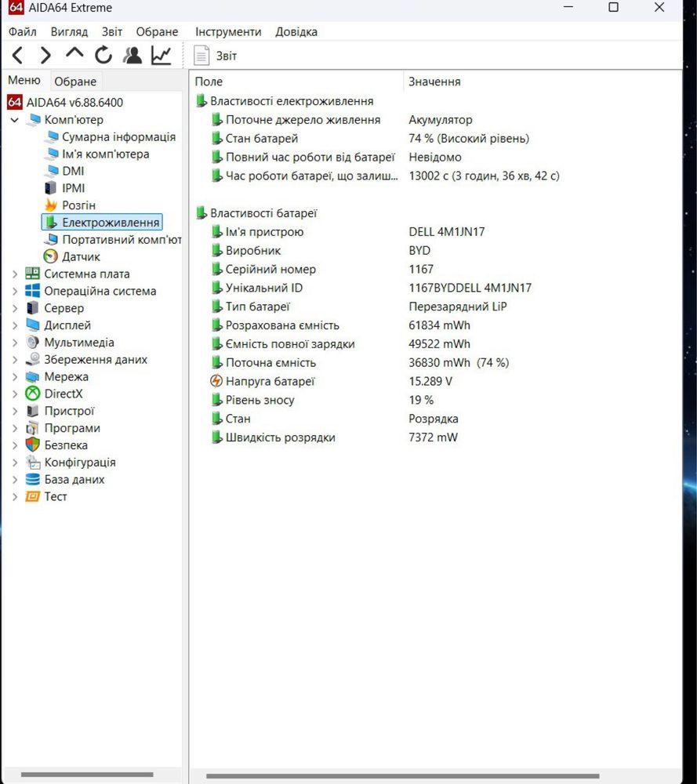Expand the Пристрої tree node
This screenshot has width=697, height=784.
pyautogui.click(x=14, y=411)
